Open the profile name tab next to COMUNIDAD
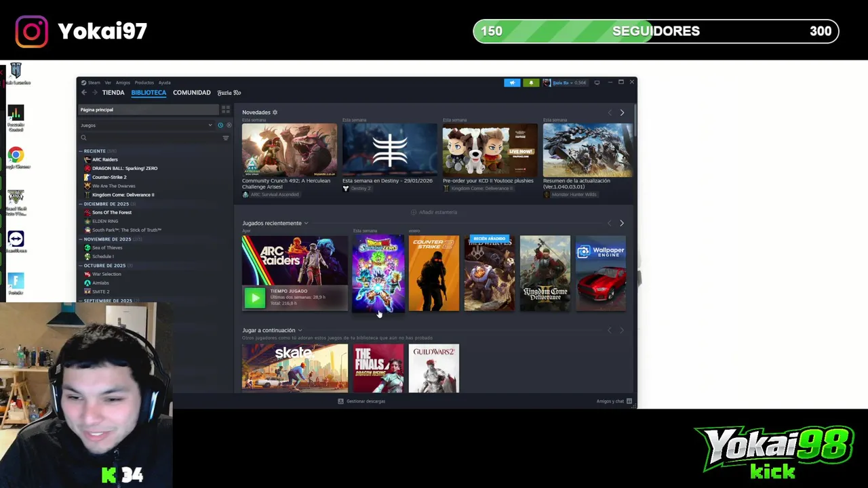The width and height of the screenshot is (868, 488). coord(229,93)
